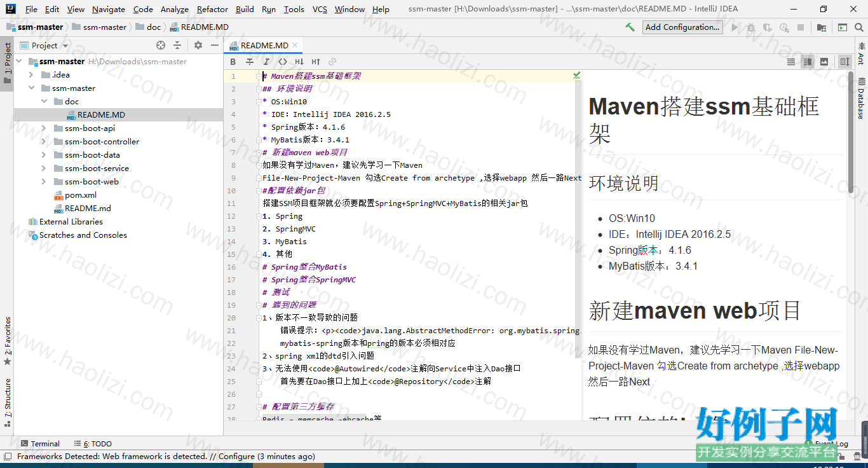Click the greyed-out Run arrow icon

(735, 27)
